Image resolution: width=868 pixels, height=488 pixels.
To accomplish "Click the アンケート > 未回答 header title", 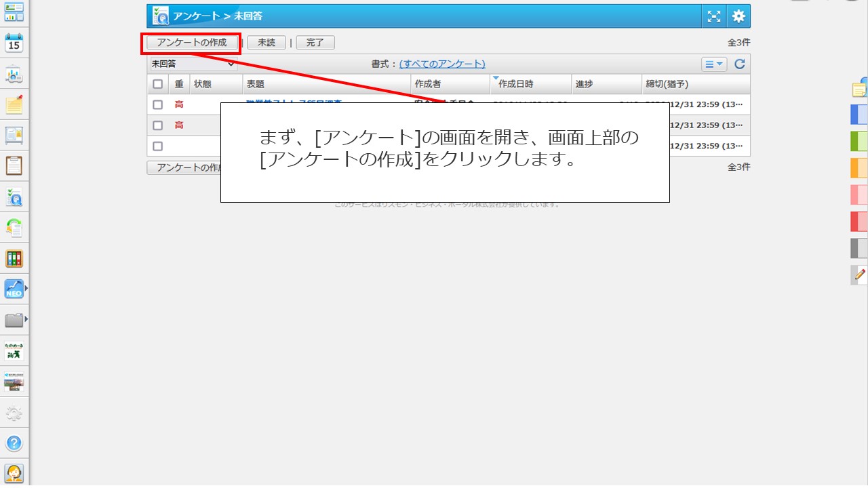I will coord(218,16).
